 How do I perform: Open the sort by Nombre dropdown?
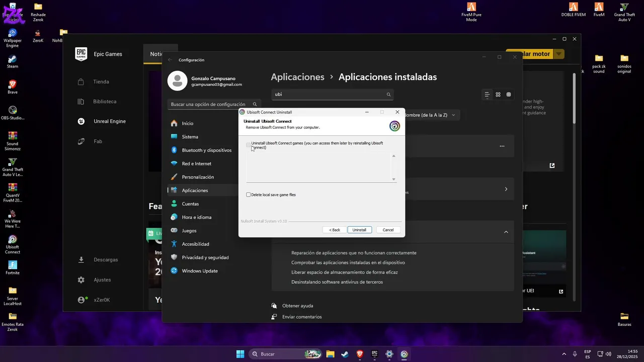click(431, 115)
